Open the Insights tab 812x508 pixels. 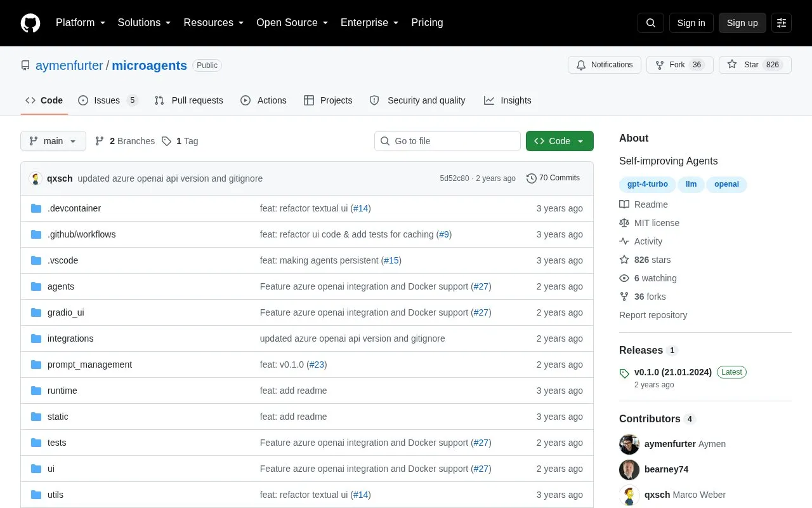(x=507, y=100)
